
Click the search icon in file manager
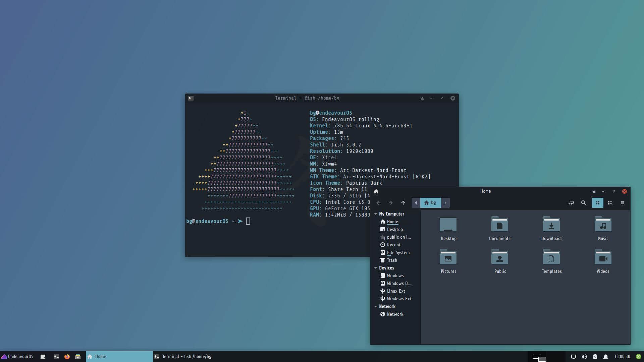(x=583, y=203)
